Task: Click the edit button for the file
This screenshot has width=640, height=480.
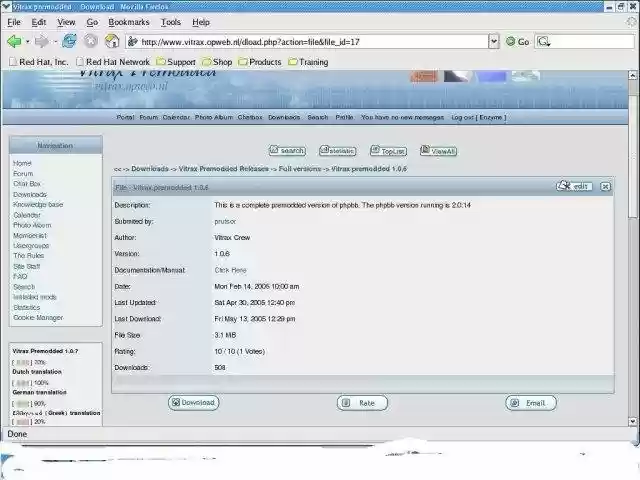Action: (x=574, y=186)
